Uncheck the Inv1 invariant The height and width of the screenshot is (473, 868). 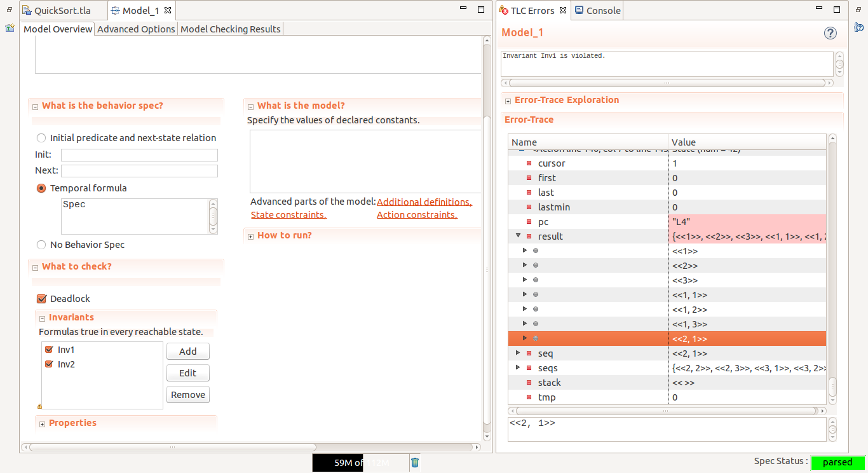[49, 350]
